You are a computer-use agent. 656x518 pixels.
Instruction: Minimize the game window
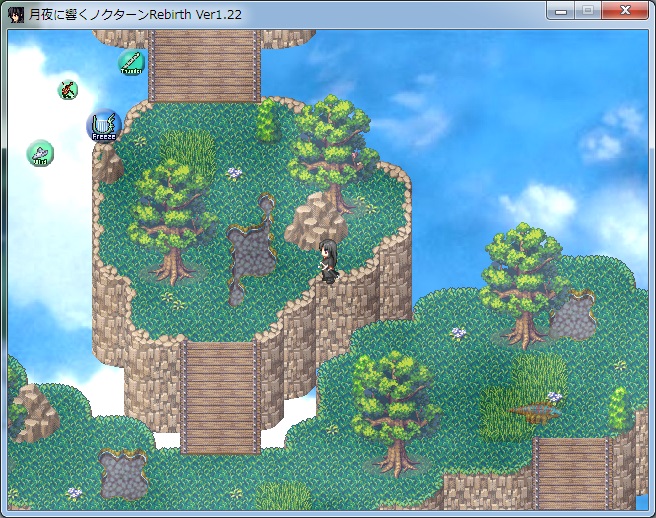(562, 11)
